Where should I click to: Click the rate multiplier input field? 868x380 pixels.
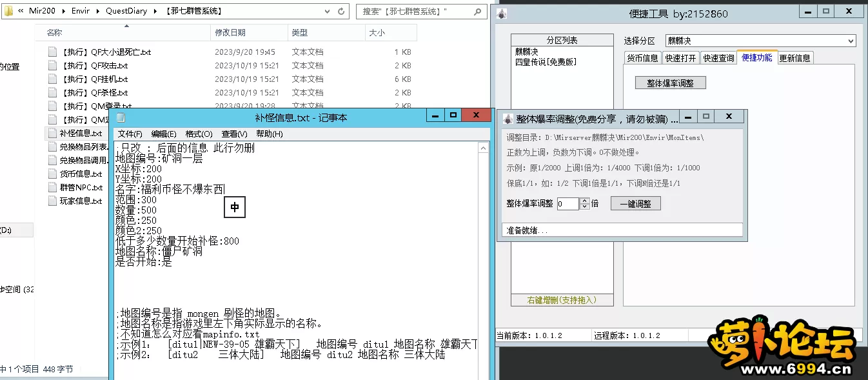568,204
